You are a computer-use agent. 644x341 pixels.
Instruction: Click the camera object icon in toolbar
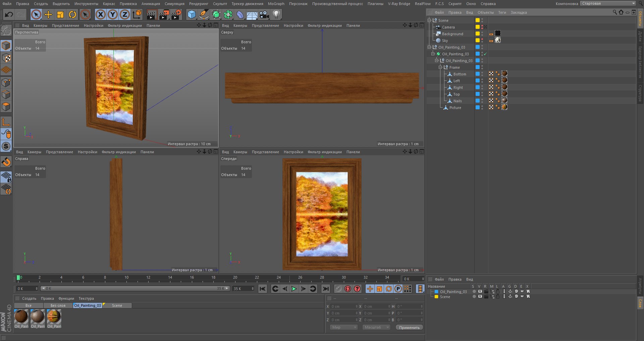coord(264,14)
